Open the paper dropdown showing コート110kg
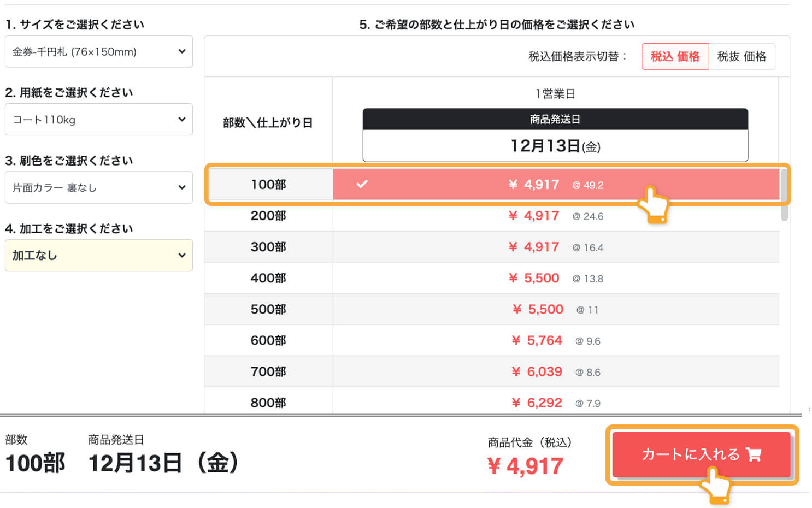Screen dimensions: 812x508 click(x=98, y=119)
